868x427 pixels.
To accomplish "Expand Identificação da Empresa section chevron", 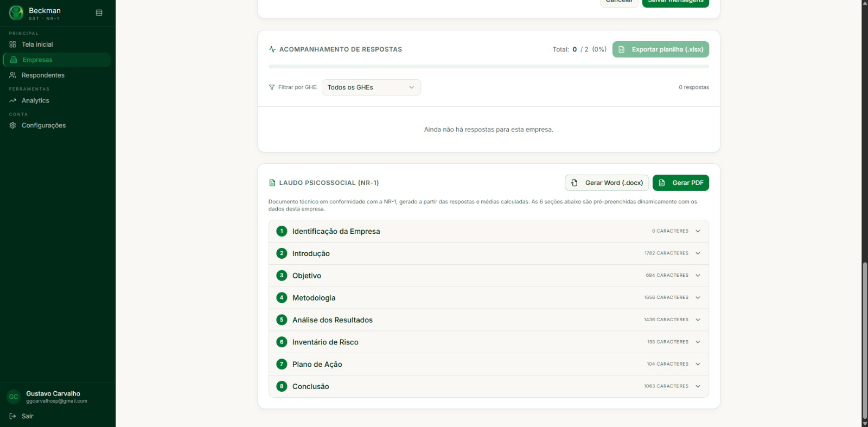I will point(698,231).
